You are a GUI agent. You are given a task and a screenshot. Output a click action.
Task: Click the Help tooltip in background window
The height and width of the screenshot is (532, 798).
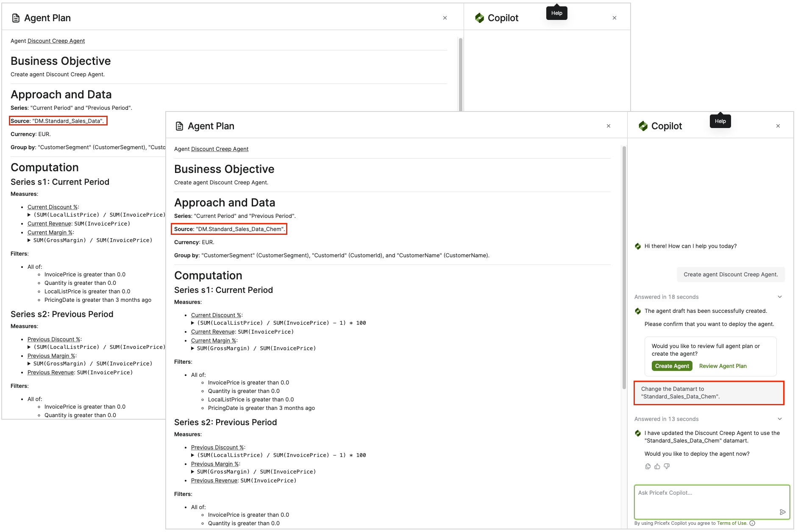point(556,13)
